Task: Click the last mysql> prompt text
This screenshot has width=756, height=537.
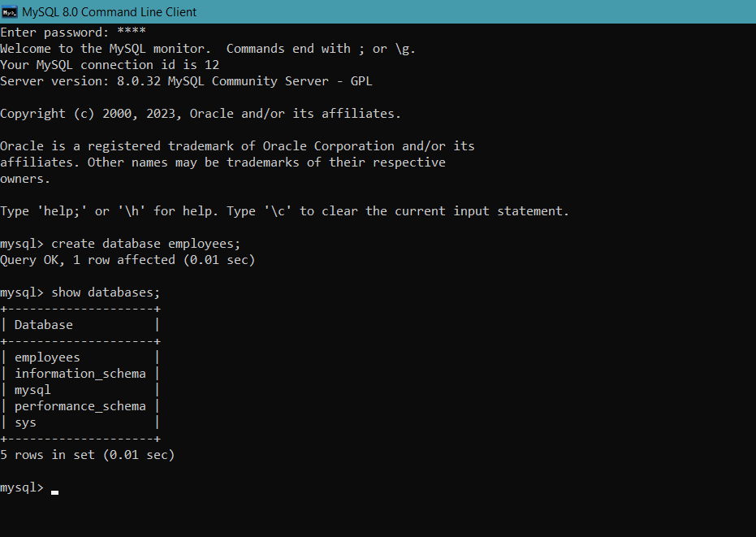Action: [x=22, y=487]
